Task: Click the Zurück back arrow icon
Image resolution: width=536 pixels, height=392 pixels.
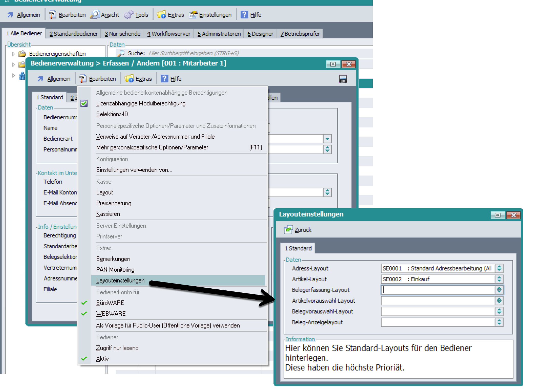Action: pos(288,230)
